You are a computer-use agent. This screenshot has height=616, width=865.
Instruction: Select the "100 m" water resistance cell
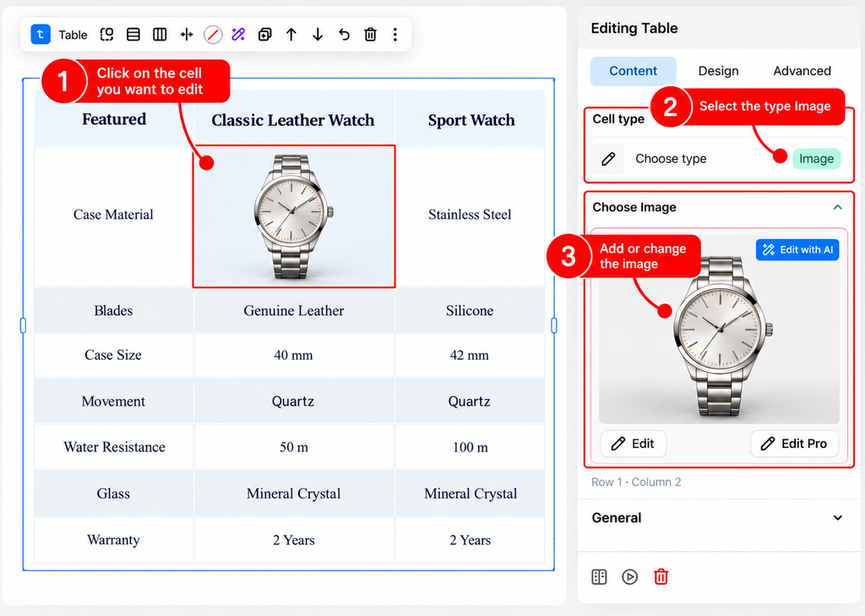[x=470, y=447]
